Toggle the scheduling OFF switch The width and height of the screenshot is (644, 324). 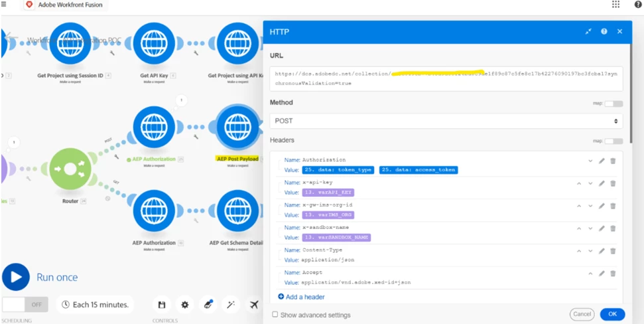tap(25, 305)
